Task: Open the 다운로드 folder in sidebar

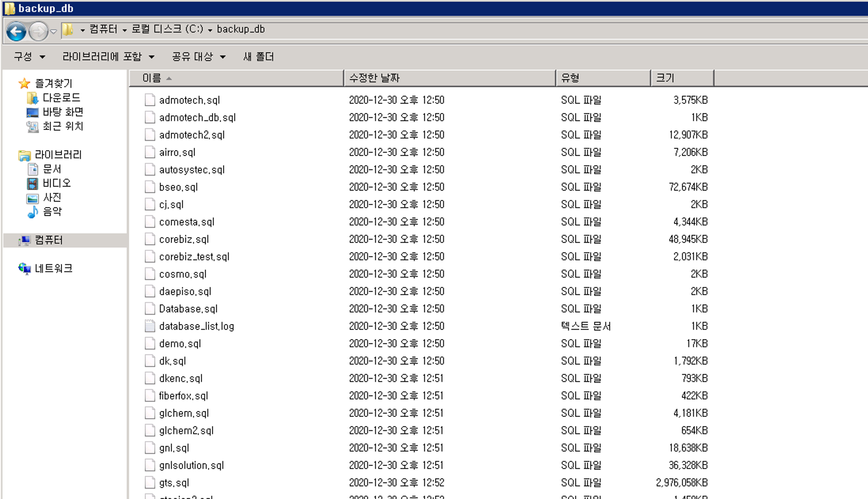Action: click(x=61, y=98)
